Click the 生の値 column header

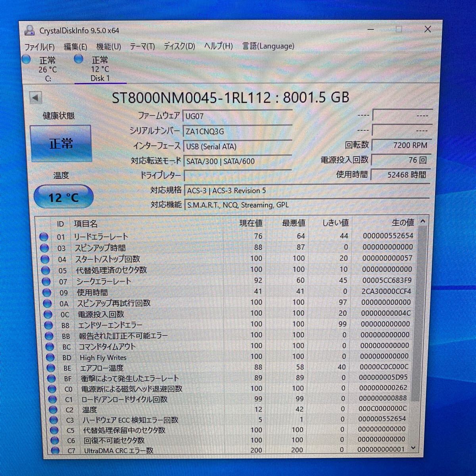[403, 223]
